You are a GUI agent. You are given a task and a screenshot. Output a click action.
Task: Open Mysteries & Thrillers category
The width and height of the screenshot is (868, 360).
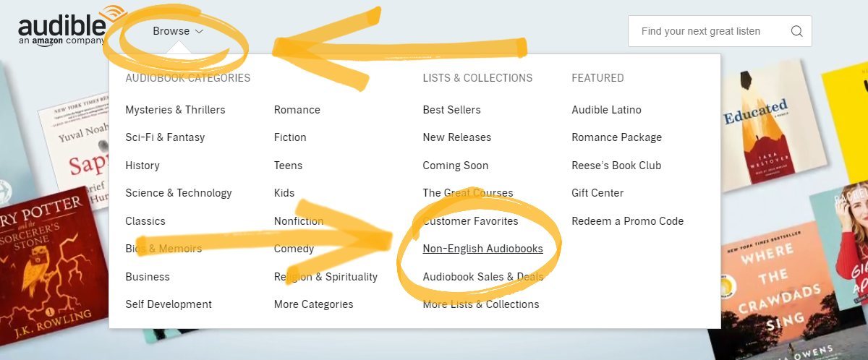click(x=175, y=110)
